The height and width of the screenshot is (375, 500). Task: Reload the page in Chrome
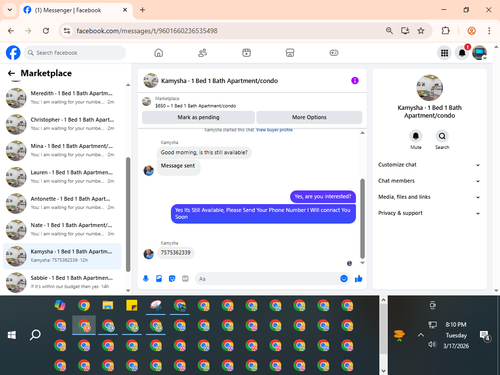(x=46, y=31)
